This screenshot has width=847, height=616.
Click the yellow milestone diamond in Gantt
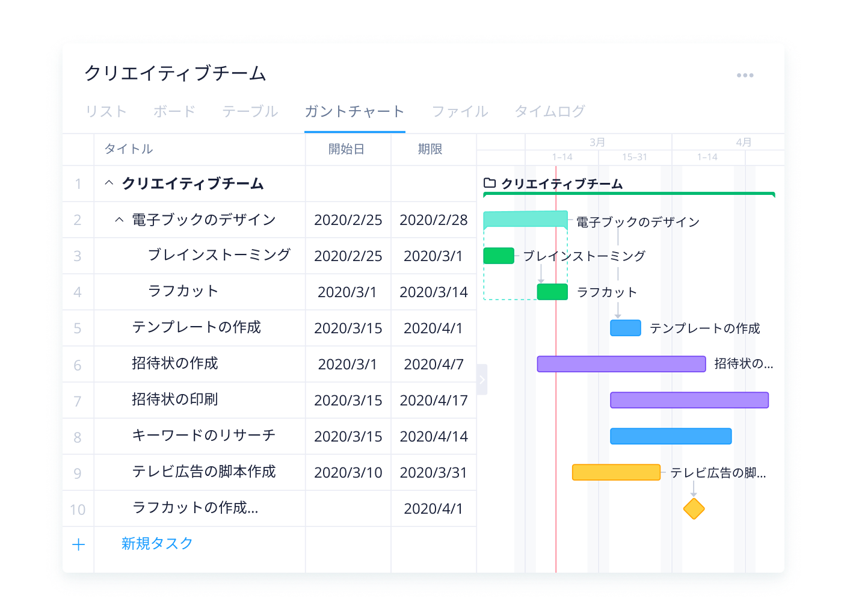pyautogui.click(x=694, y=508)
